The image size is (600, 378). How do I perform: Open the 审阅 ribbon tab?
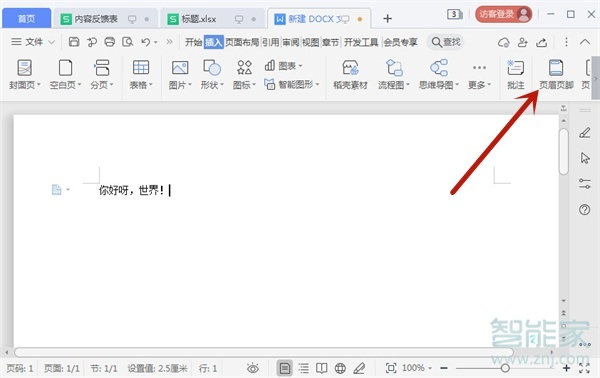(290, 42)
